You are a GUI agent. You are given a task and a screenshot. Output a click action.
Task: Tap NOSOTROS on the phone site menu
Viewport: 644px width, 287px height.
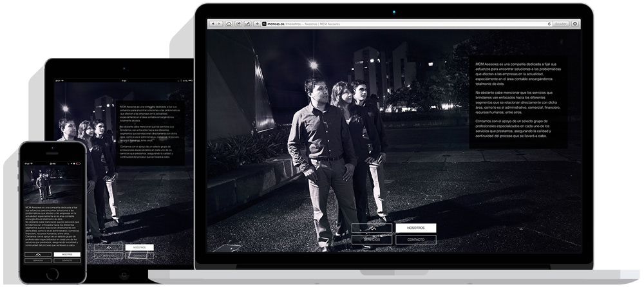[67, 255]
